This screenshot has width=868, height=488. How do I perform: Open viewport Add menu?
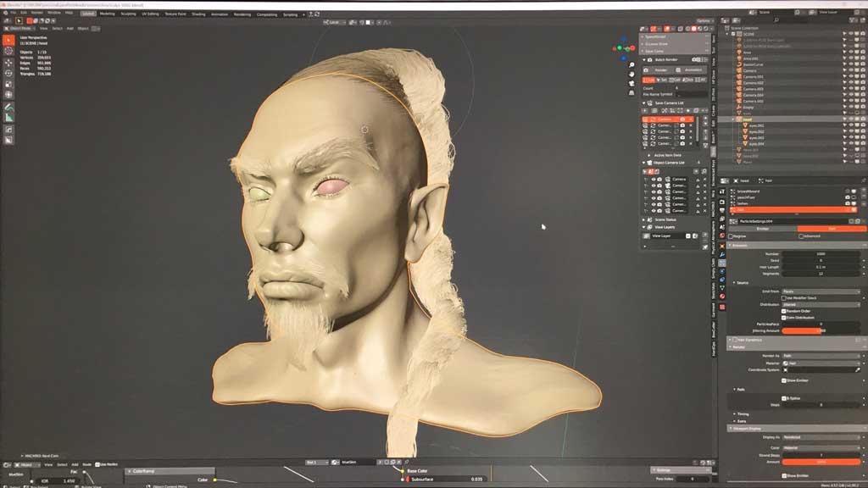[70, 28]
